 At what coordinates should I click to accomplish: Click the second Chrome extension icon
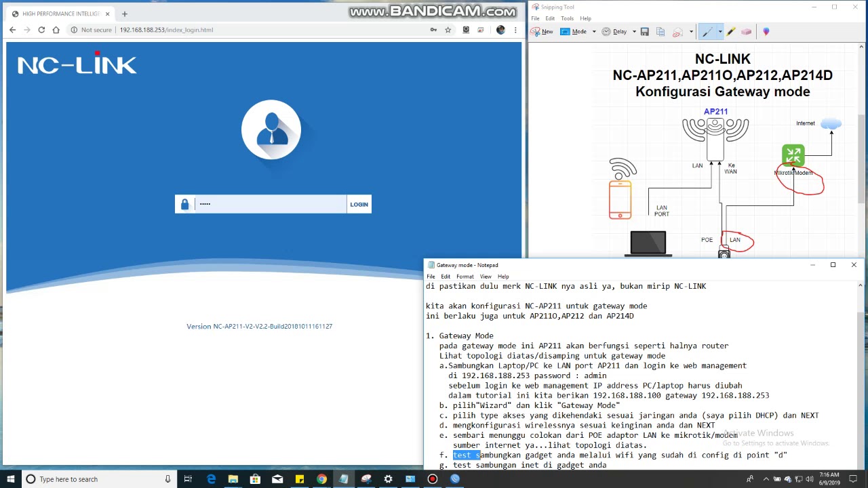point(481,30)
